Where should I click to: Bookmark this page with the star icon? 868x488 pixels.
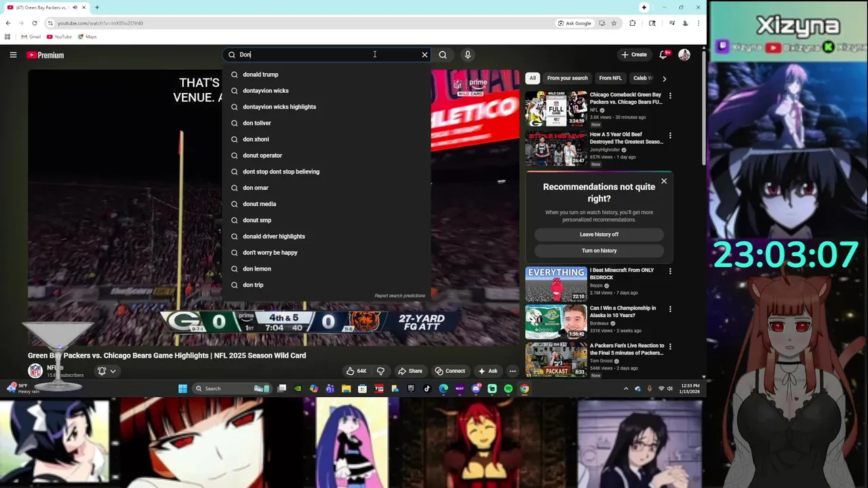614,23
